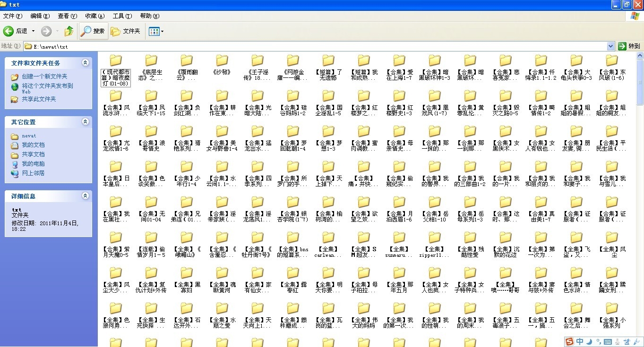Screen dimensions: 644x347
Task: Open the 收藏(A) menu
Action: point(95,16)
